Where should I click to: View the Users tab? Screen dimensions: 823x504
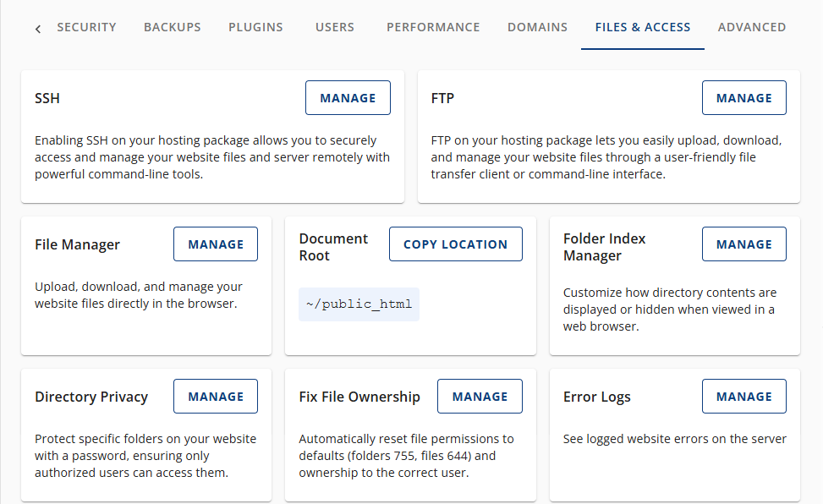[x=334, y=27]
